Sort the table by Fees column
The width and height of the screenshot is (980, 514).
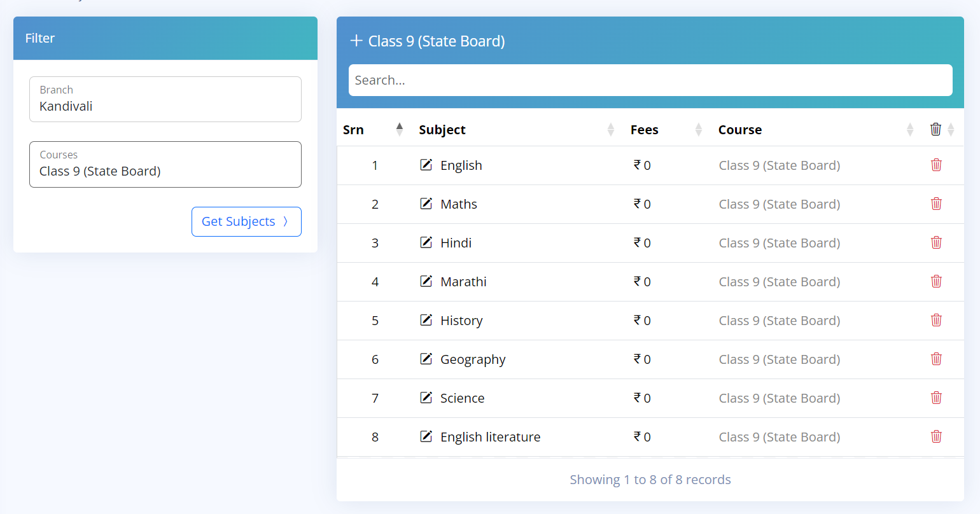pyautogui.click(x=699, y=129)
